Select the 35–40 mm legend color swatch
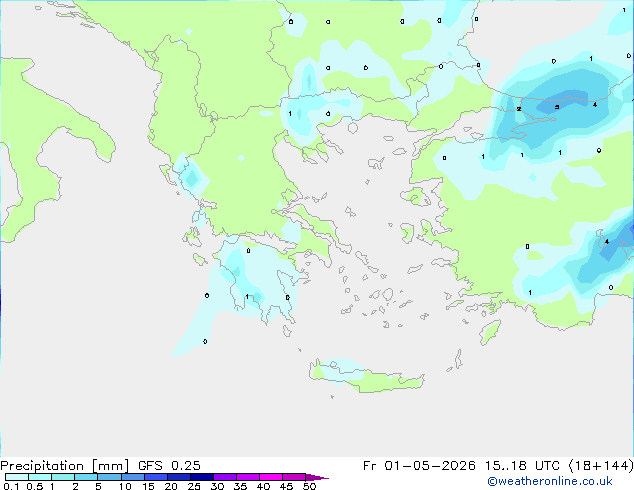634x490 pixels. click(247, 477)
